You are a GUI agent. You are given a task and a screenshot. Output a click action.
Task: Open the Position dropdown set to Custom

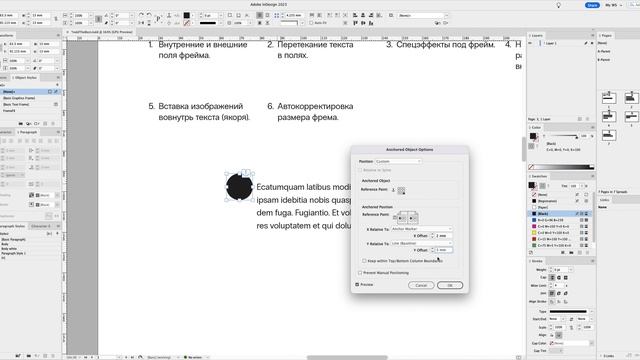point(398,162)
